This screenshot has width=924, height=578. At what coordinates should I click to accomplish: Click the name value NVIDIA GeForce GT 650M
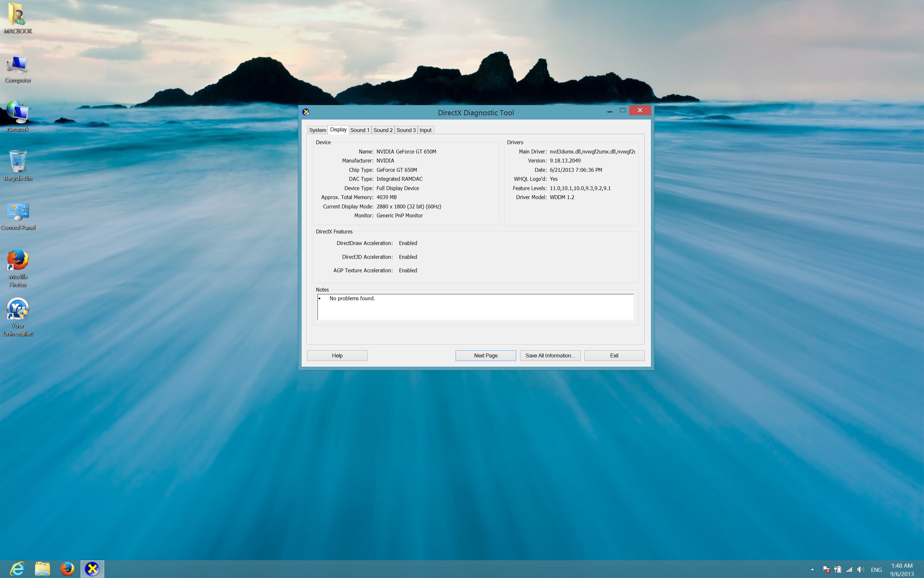click(406, 152)
